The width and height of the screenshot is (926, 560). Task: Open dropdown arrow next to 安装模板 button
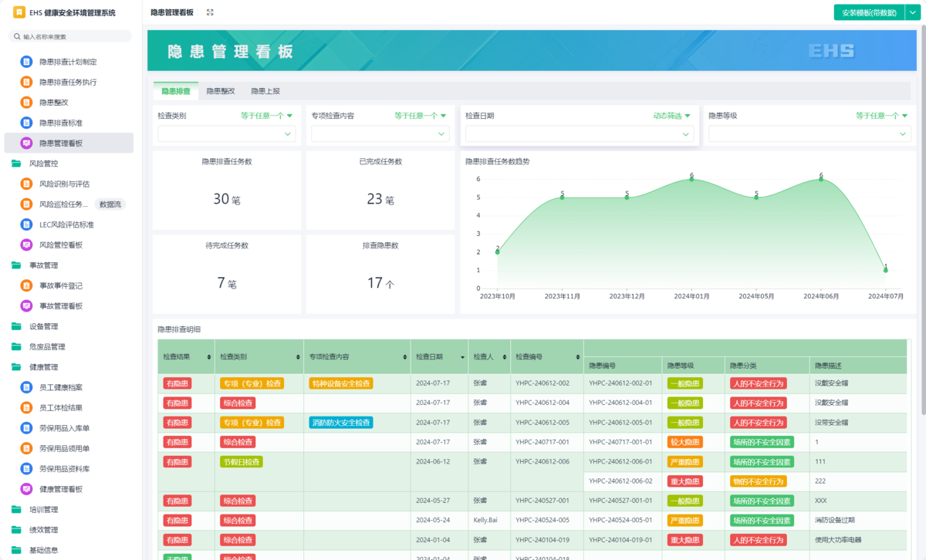[x=911, y=12]
